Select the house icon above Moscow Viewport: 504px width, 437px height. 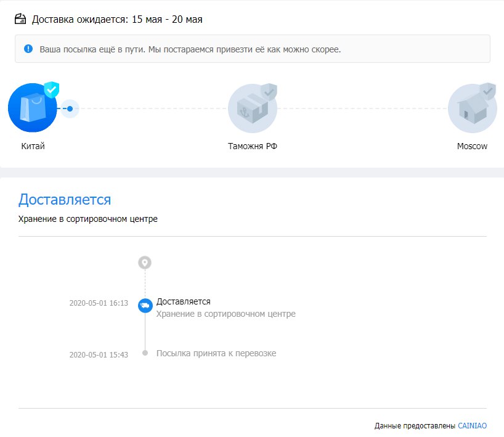(x=472, y=108)
